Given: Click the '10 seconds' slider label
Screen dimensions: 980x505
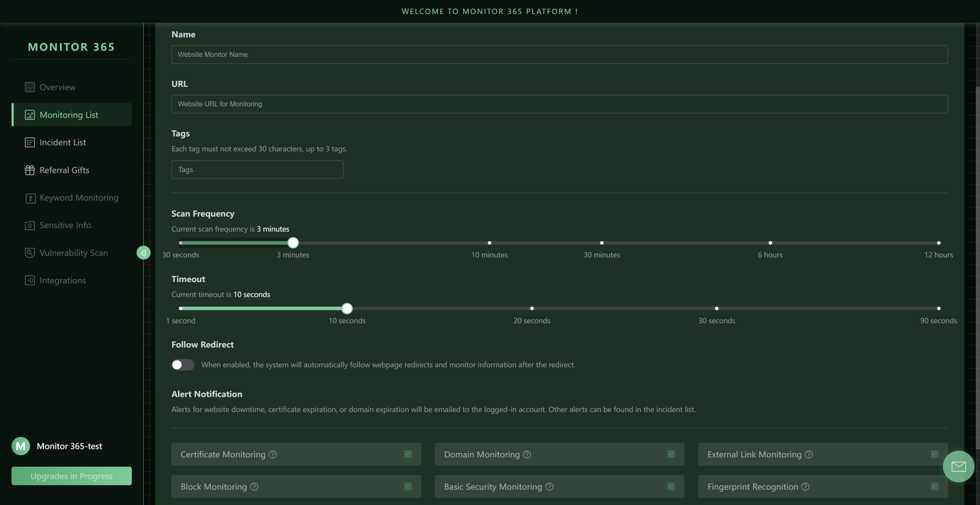Looking at the screenshot, I should [x=347, y=321].
